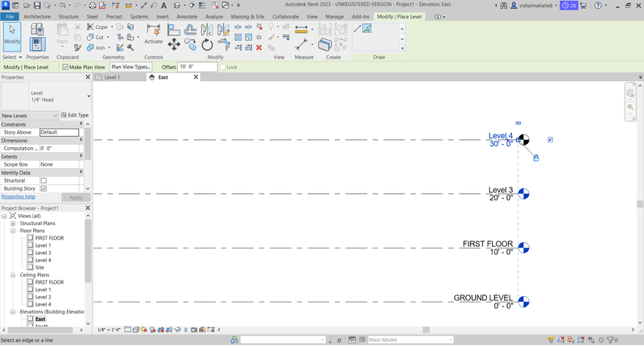Expand the Structural Plans tree node
This screenshot has width=644, height=345.
pos(13,224)
